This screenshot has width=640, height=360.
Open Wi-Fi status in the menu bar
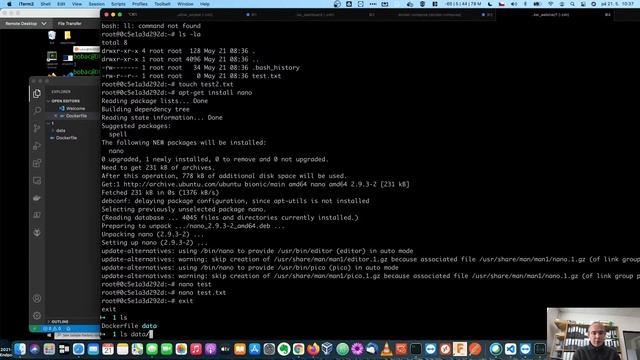click(x=551, y=4)
